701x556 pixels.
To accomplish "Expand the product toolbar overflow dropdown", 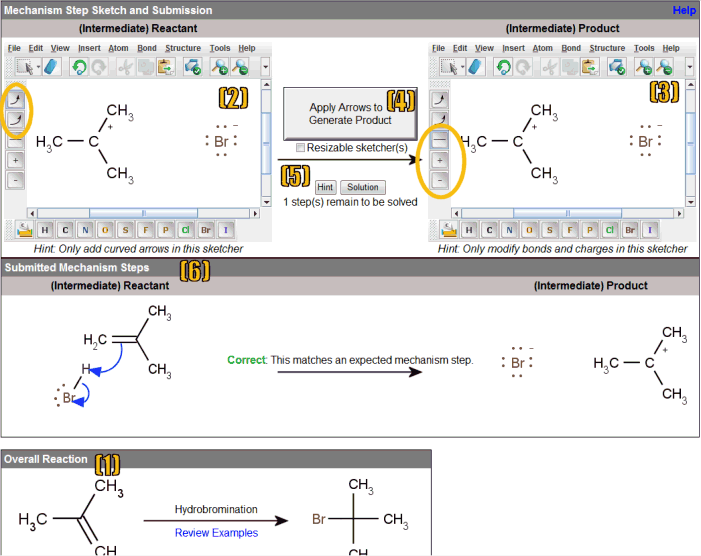I will [690, 66].
